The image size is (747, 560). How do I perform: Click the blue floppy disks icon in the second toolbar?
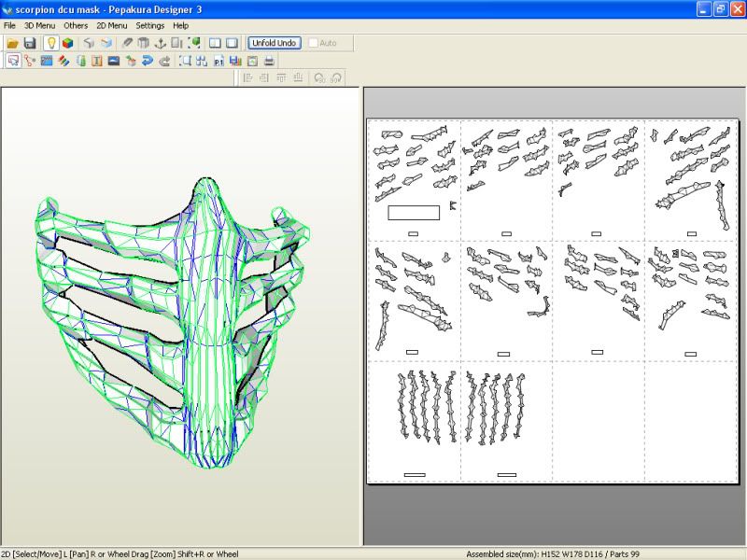pos(235,61)
